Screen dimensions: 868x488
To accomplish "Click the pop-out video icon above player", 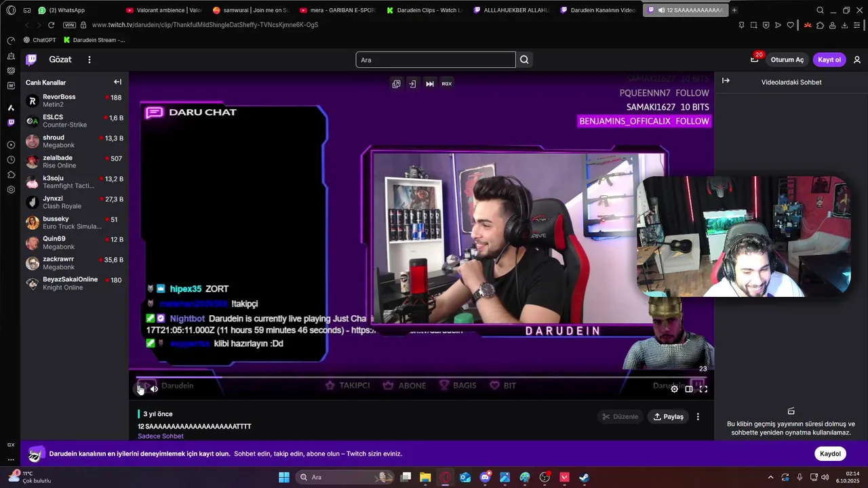I will click(x=396, y=84).
